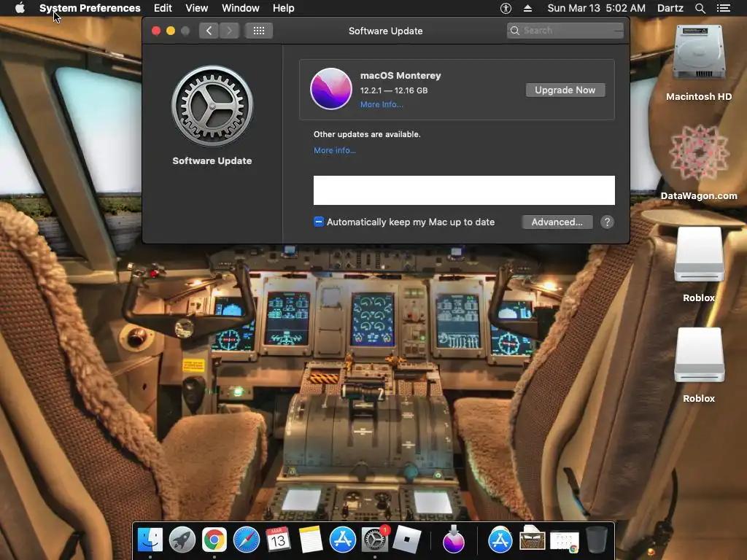Screen dimensions: 747x560
Task: Focus the Search field in preferences
Action: (565, 31)
